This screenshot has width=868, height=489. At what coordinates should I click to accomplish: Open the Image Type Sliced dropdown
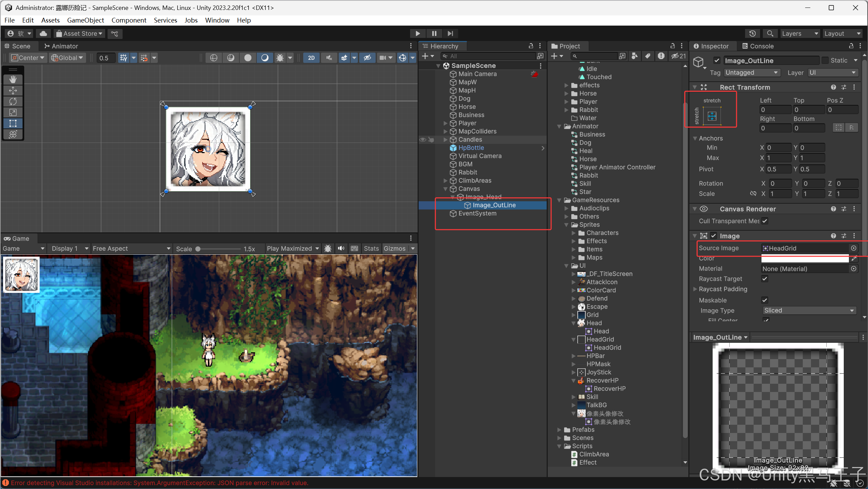809,311
